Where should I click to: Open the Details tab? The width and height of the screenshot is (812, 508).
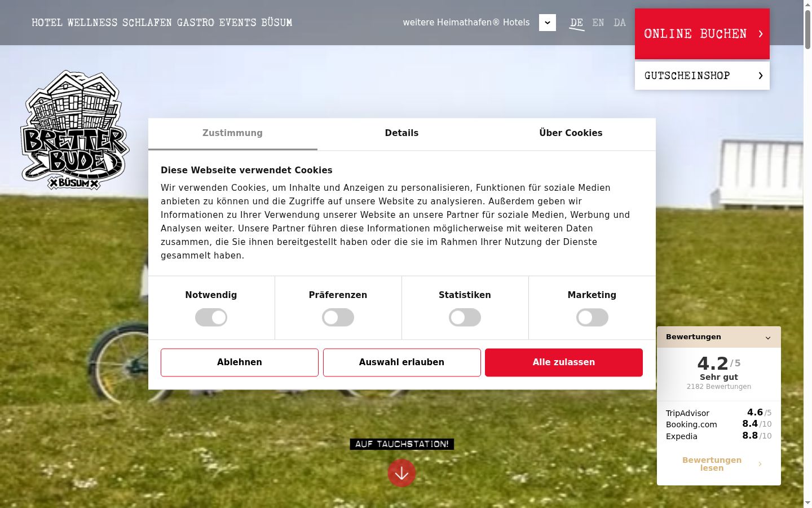click(x=401, y=134)
